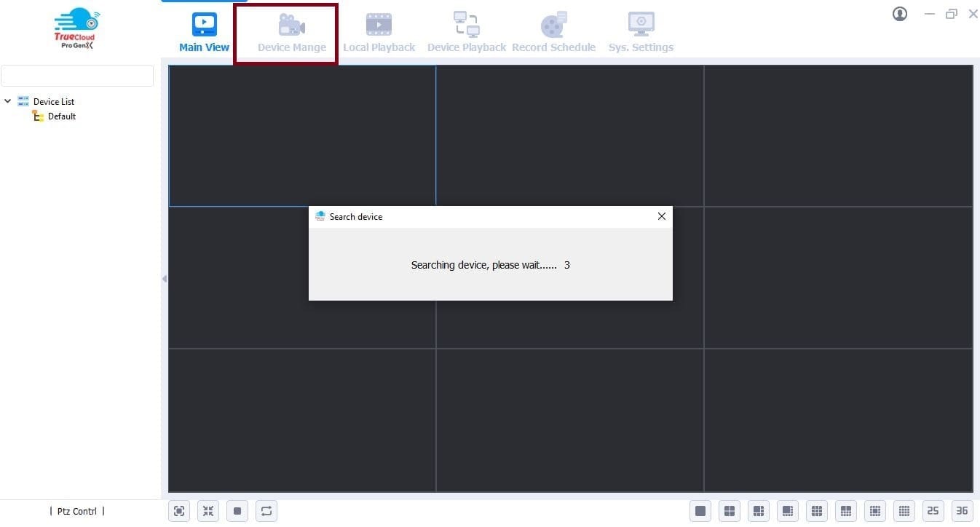Close the Search device dialog
Viewport: 980px width, 527px height.
point(661,216)
